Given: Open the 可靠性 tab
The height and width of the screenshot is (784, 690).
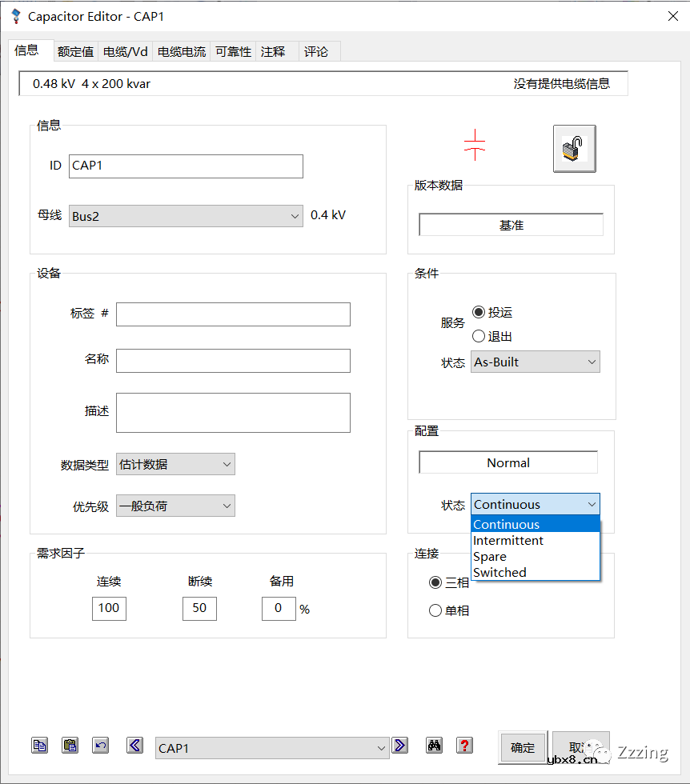Looking at the screenshot, I should 232,51.
